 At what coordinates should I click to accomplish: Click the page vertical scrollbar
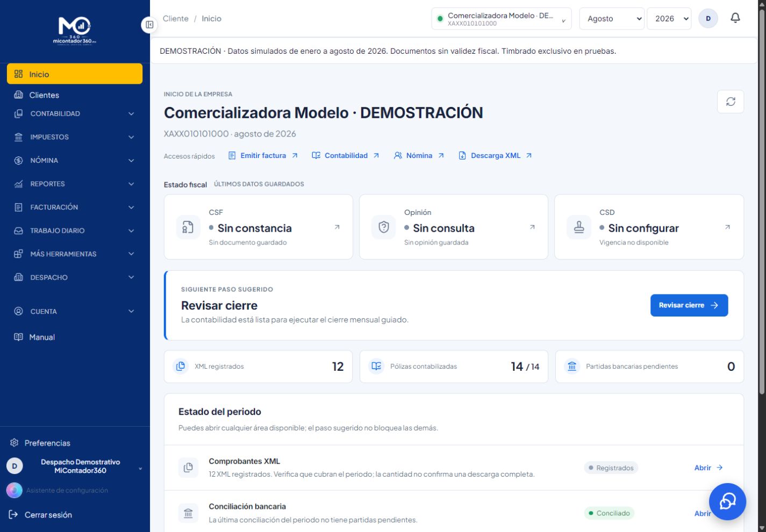(761, 202)
